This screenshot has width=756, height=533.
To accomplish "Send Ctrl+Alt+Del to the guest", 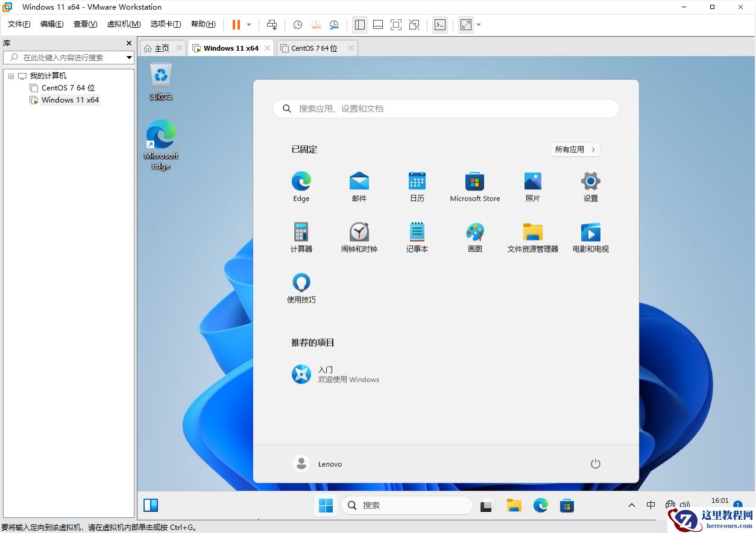I will 272,25.
